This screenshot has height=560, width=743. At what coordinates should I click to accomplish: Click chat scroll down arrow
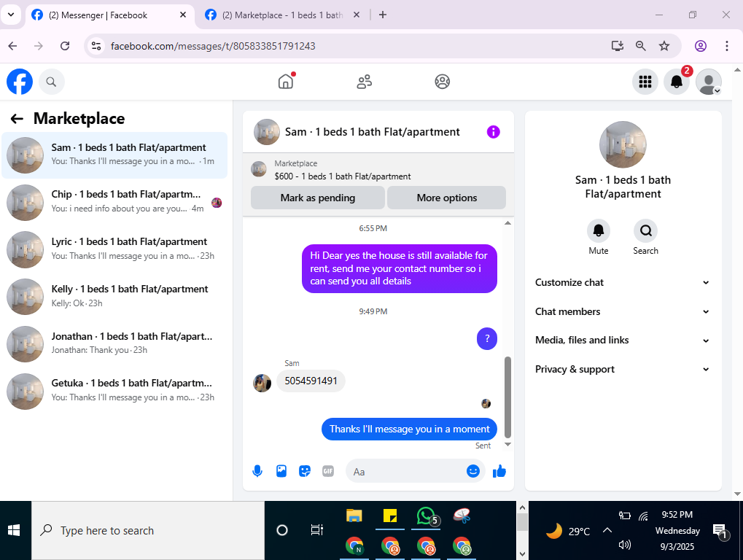pyautogui.click(x=508, y=444)
